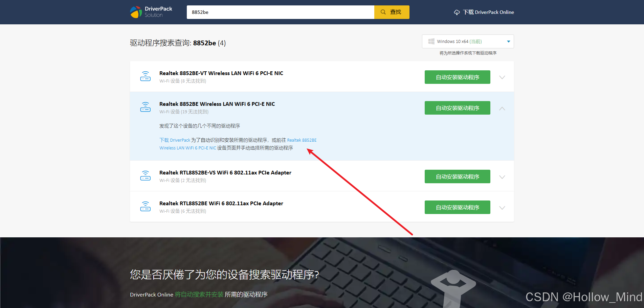Expand the RTL8852BE-VS result row

tap(502, 177)
